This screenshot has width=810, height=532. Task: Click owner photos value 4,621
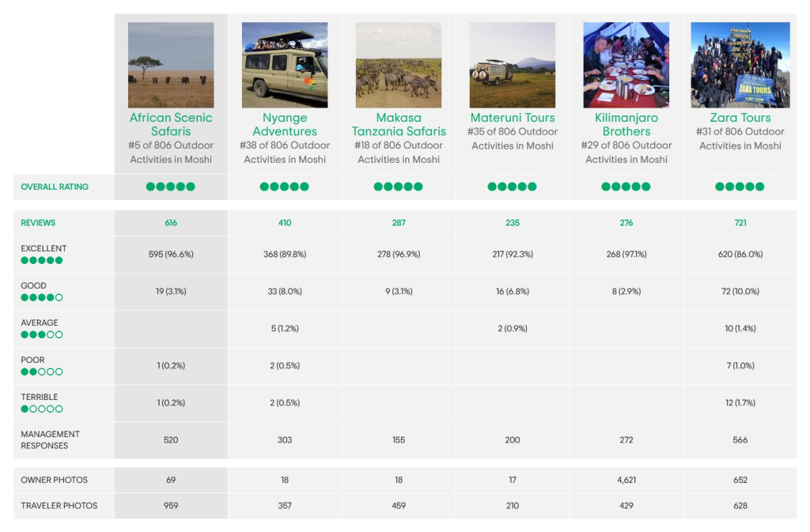626,480
